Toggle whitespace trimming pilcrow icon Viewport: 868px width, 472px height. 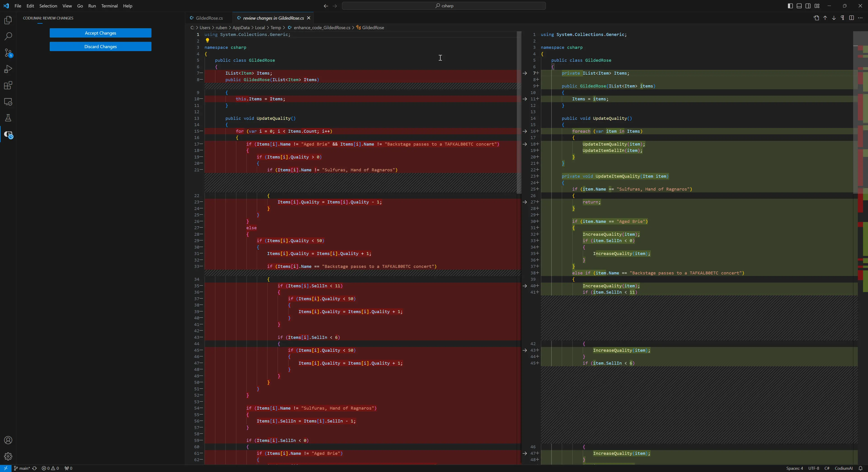[x=842, y=18]
